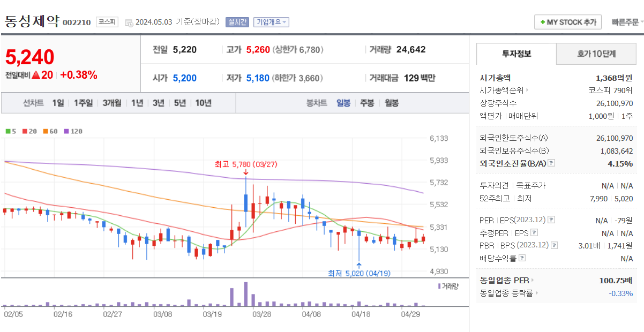Select the 3년 line chart period
This screenshot has height=332, width=644.
158,103
